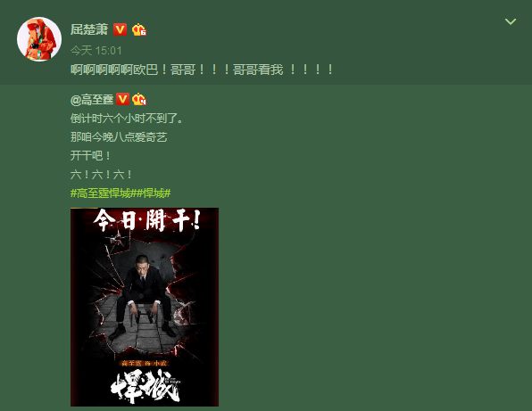This screenshot has width=532, height=411.
Task: Click the quoted line 六！六！六！
Action: click(x=101, y=175)
